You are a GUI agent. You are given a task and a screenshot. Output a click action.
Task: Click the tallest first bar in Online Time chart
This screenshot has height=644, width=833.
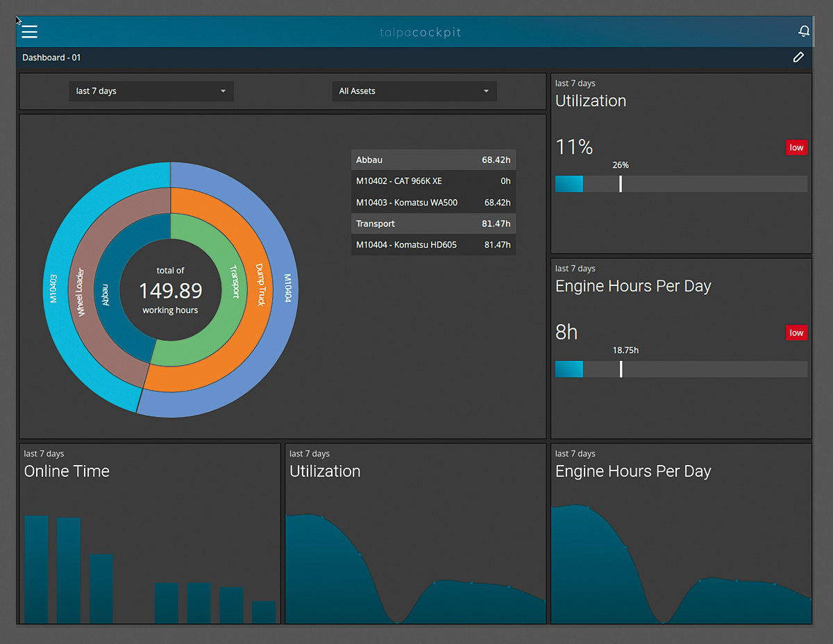[x=36, y=569]
